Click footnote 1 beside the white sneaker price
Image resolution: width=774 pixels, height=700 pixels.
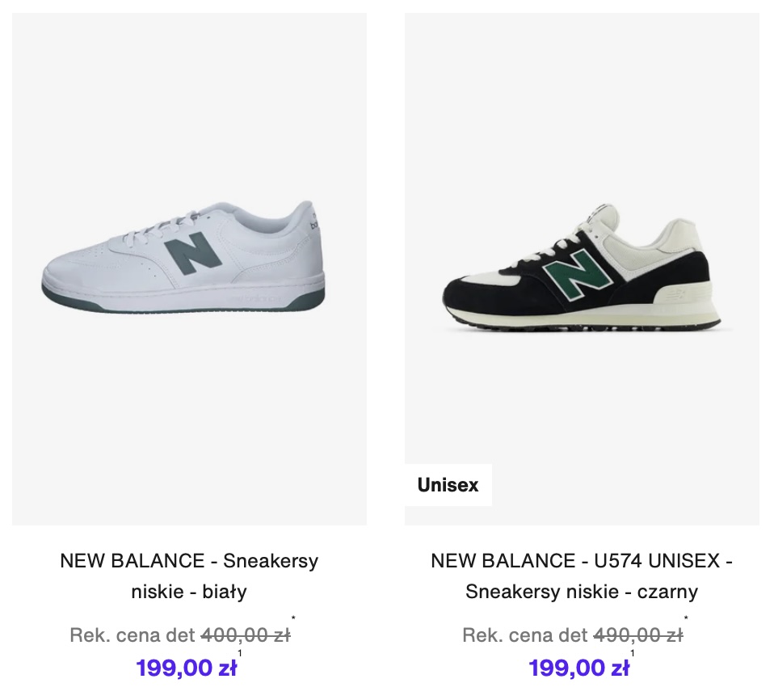click(240, 653)
